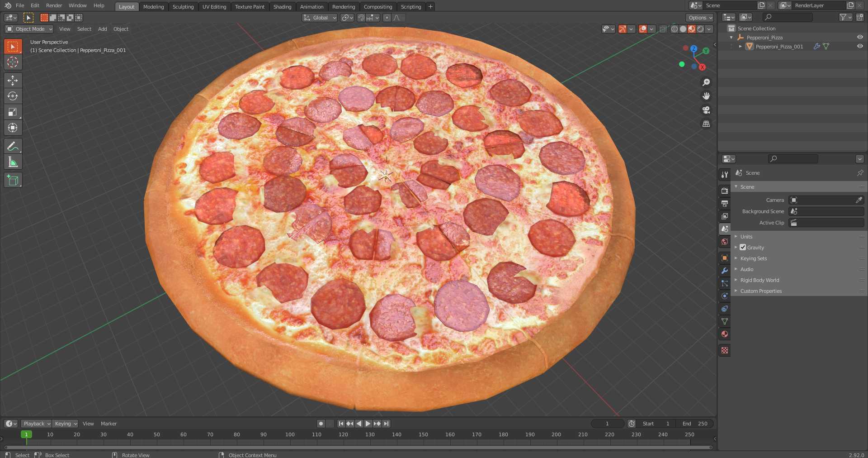Select the Scale tool
The width and height of the screenshot is (868, 458).
click(13, 112)
